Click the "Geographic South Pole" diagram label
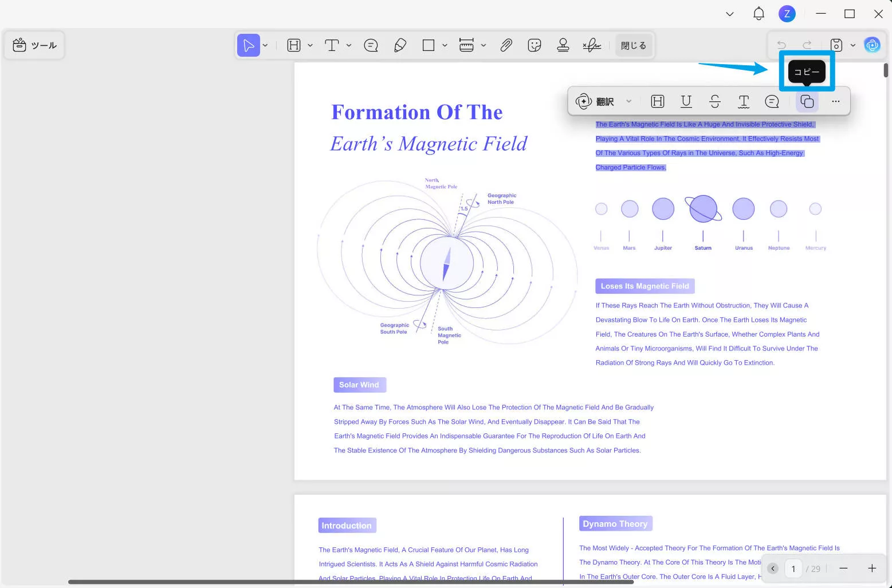Image resolution: width=892 pixels, height=588 pixels. click(x=395, y=329)
